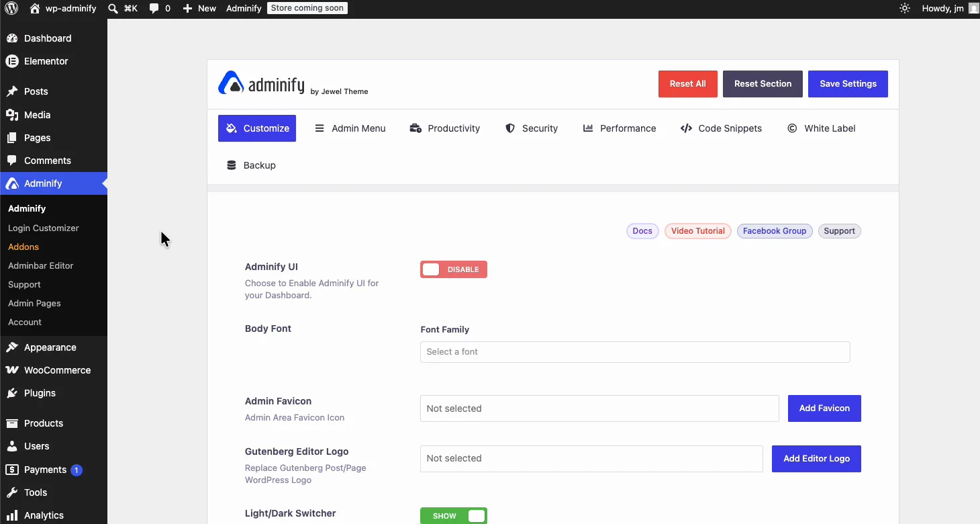Open Admin Pages submenu item

coord(34,304)
